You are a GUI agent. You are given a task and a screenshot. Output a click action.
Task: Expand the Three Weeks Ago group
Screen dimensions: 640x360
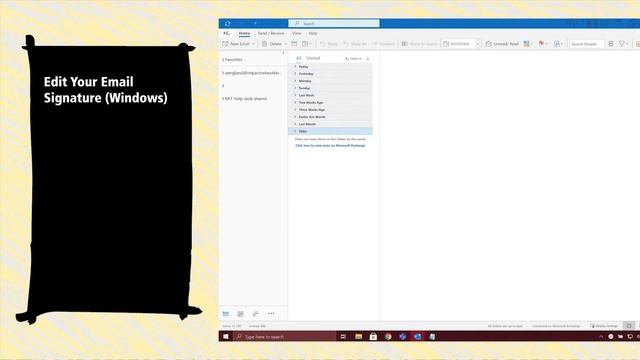pyautogui.click(x=295, y=109)
